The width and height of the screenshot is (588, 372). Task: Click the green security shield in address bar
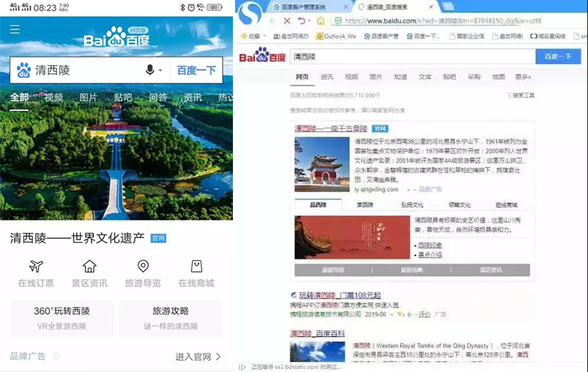[x=338, y=21]
